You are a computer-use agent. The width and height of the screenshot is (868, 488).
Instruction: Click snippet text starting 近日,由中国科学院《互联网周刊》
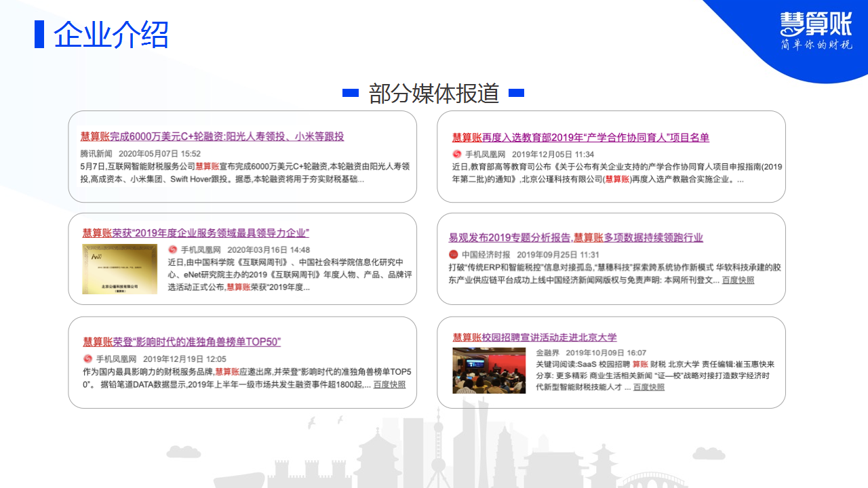pyautogui.click(x=290, y=274)
